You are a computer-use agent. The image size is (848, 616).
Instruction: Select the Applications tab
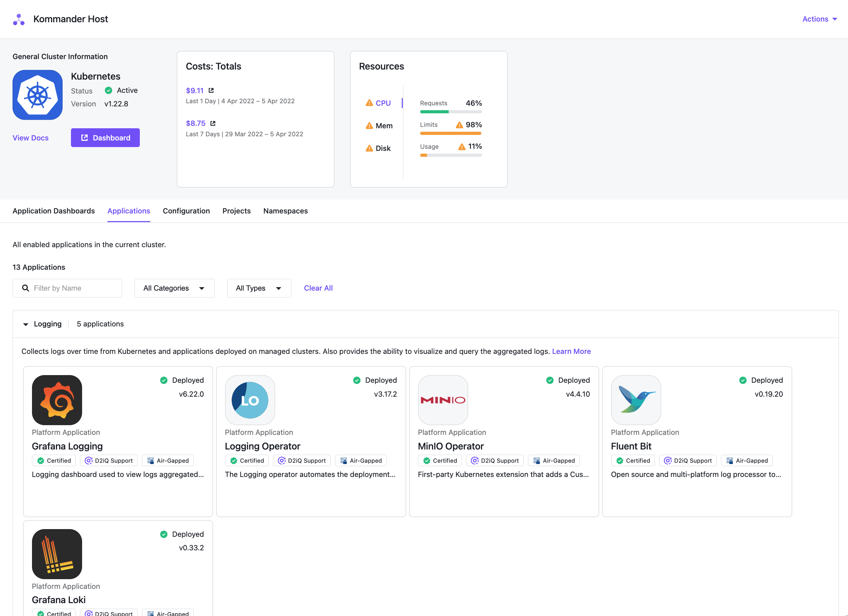[x=129, y=211]
